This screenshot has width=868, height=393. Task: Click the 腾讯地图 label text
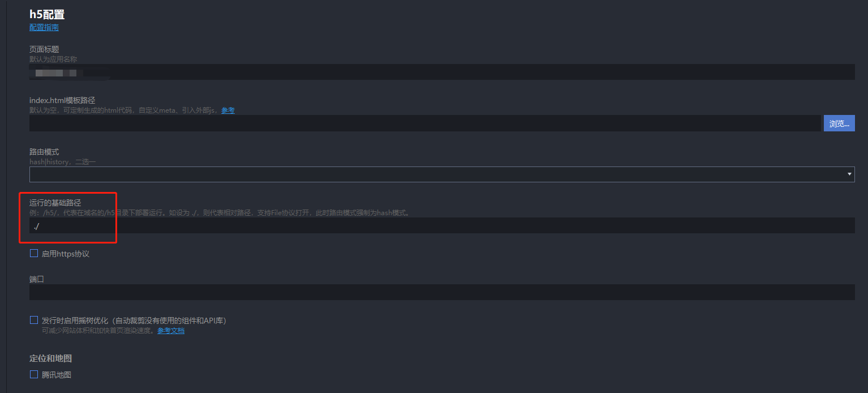click(x=57, y=375)
